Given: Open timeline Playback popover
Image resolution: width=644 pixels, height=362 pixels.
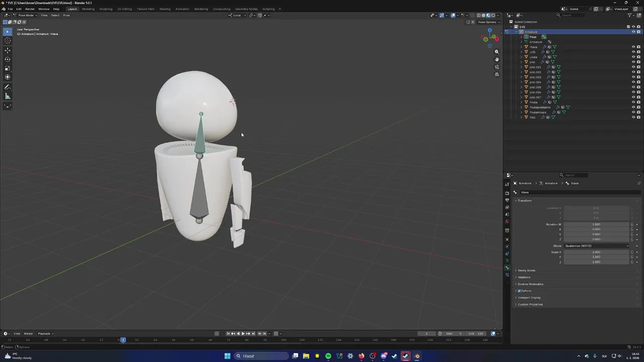Looking at the screenshot, I should [45, 333].
